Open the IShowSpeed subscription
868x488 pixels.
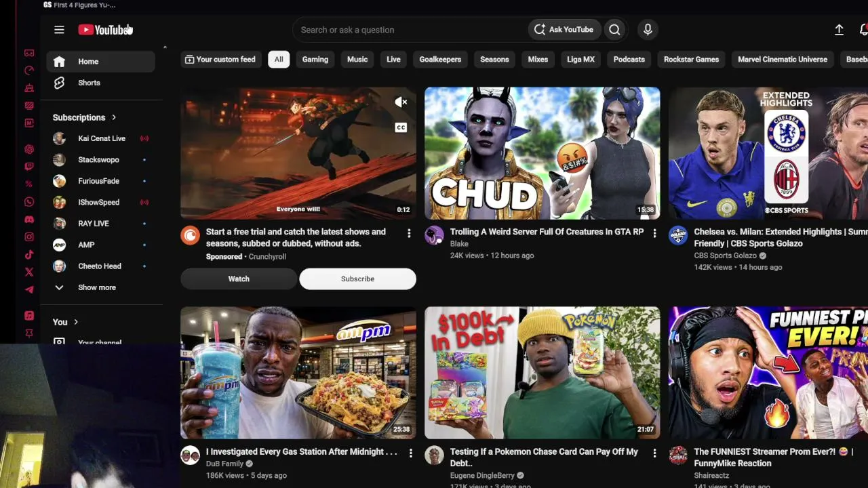pos(100,202)
